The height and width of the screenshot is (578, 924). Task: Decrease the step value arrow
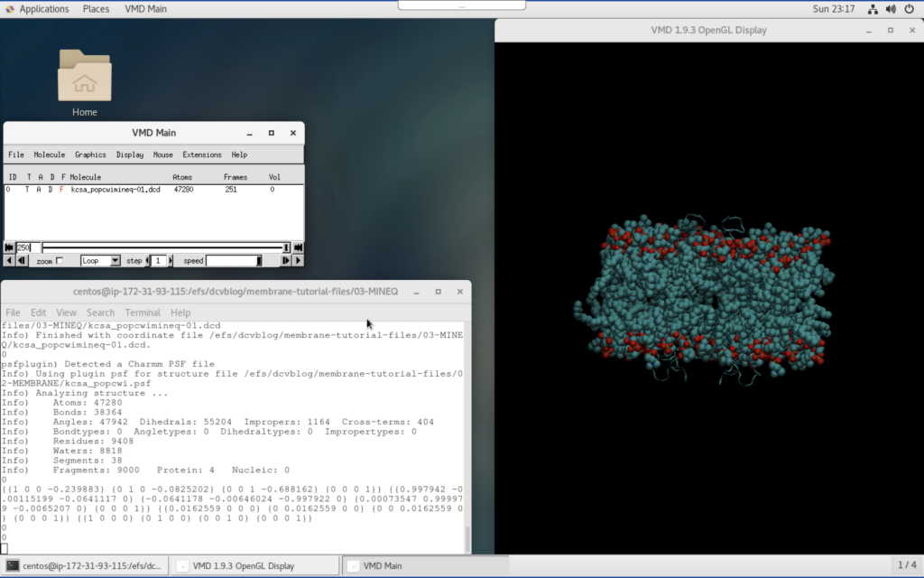pos(147,261)
